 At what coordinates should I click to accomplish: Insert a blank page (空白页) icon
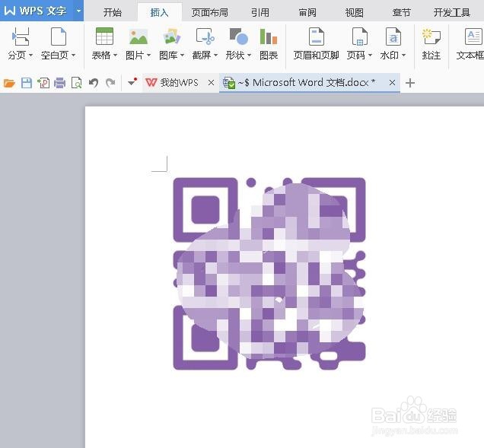[59, 37]
